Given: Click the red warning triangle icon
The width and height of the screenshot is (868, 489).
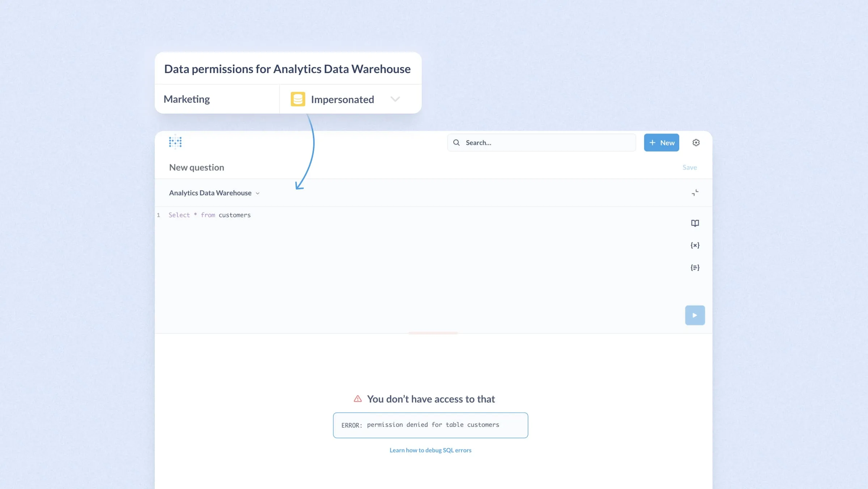Looking at the screenshot, I should coord(358,399).
